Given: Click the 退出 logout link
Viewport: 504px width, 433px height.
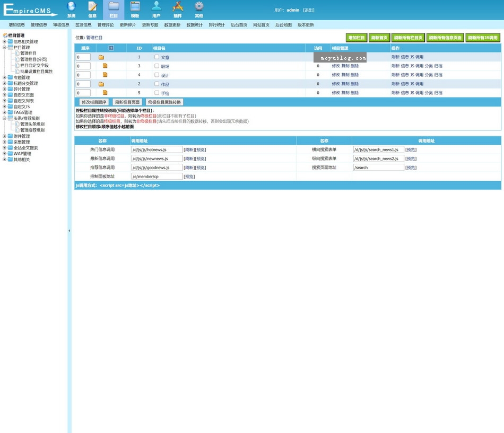Looking at the screenshot, I should point(309,10).
